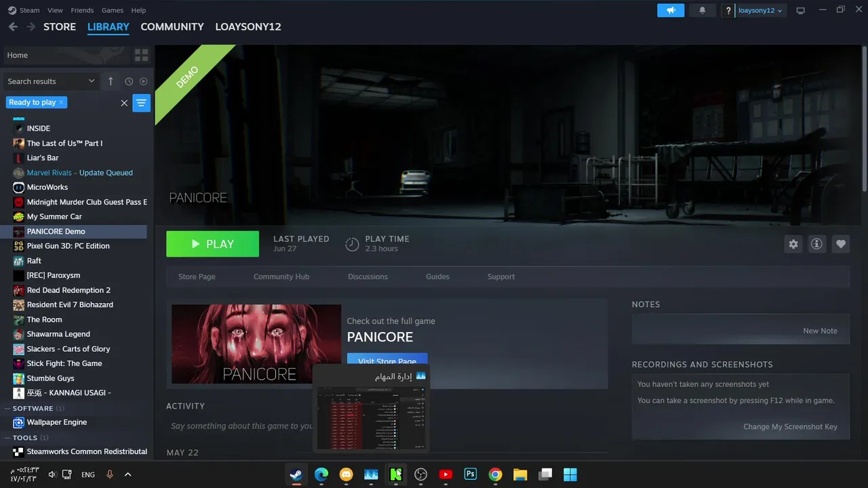Click the main page vertical scrollbar

click(864, 119)
